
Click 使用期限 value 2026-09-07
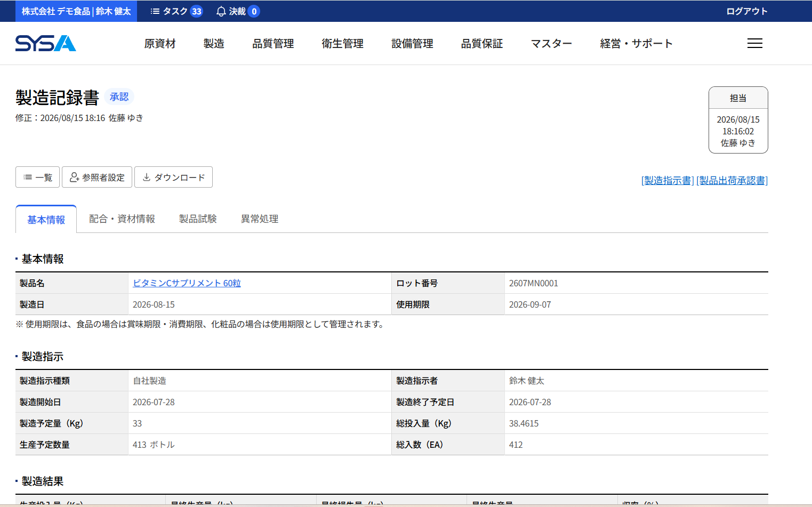click(530, 304)
